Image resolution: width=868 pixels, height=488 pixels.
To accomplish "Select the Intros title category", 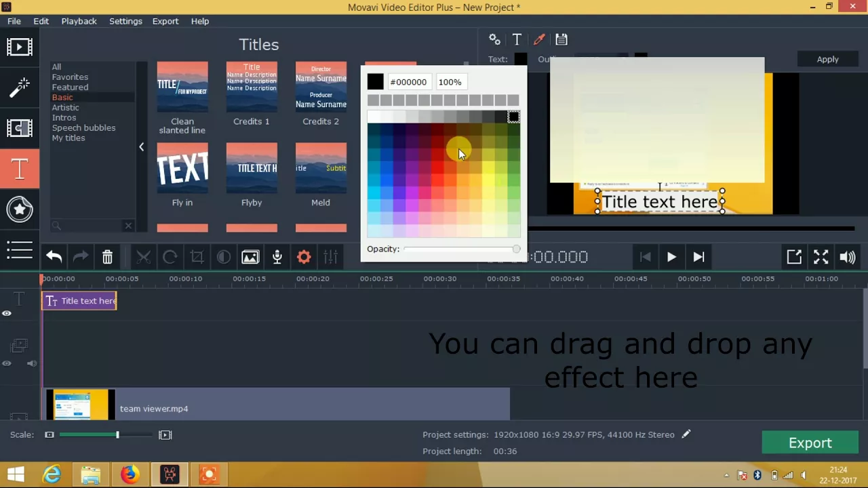I will click(64, 117).
